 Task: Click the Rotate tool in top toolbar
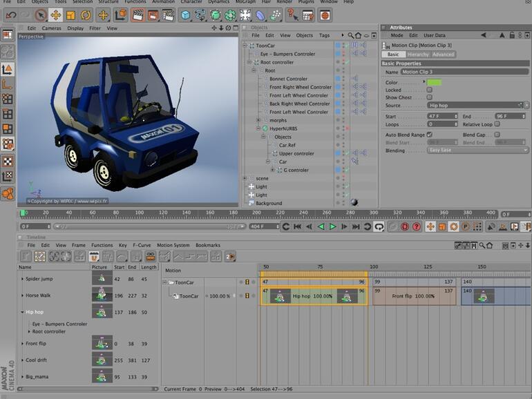point(86,14)
